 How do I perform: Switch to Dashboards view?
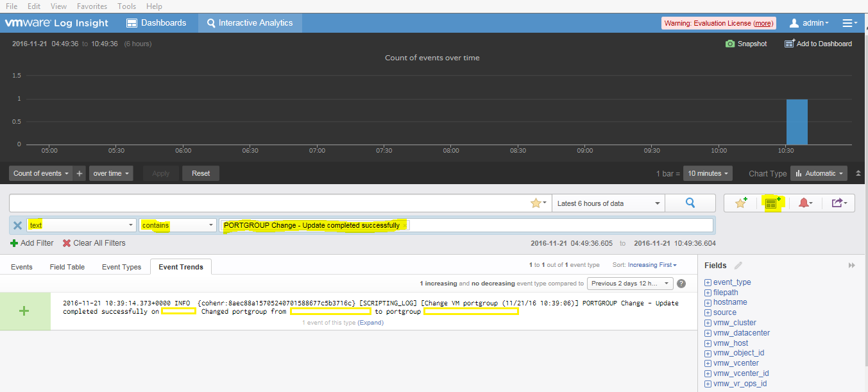click(157, 23)
